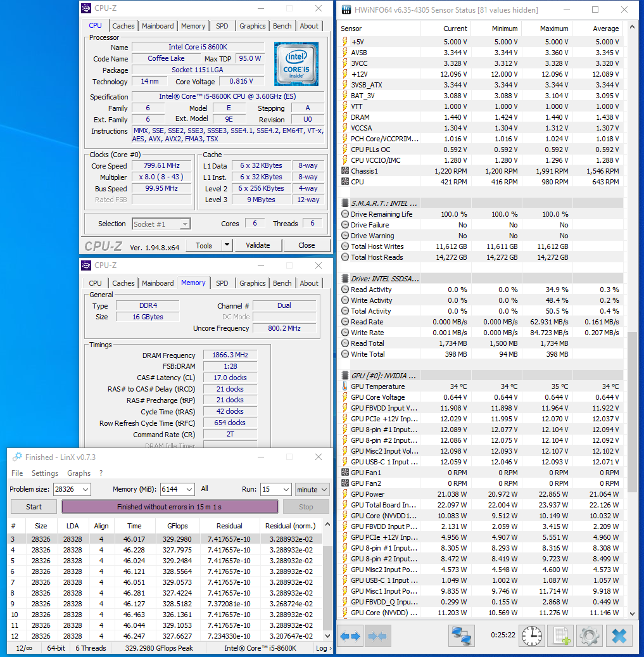Click CPU fan sensor icon in HWiNFO
Image resolution: width=644 pixels, height=657 pixels.
tap(345, 182)
